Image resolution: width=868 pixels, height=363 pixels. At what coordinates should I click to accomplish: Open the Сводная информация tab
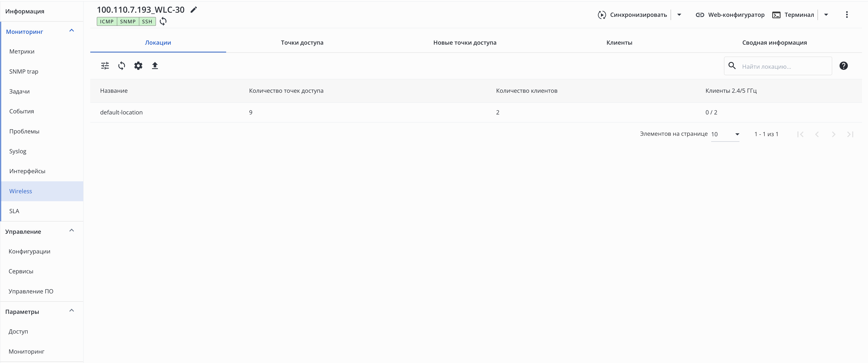click(774, 43)
